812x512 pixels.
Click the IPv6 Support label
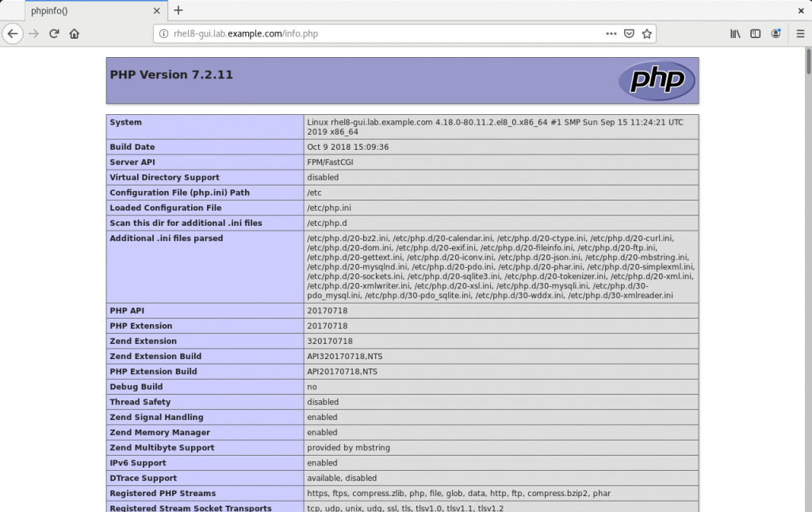(x=138, y=463)
